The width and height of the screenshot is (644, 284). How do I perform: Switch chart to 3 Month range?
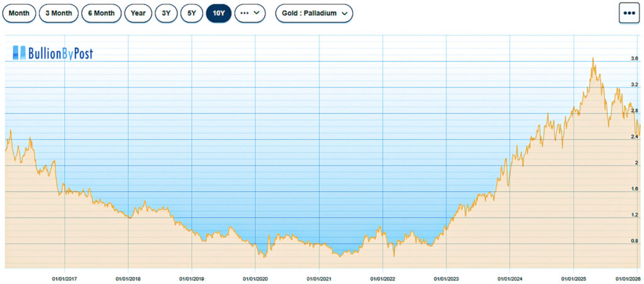coord(58,13)
